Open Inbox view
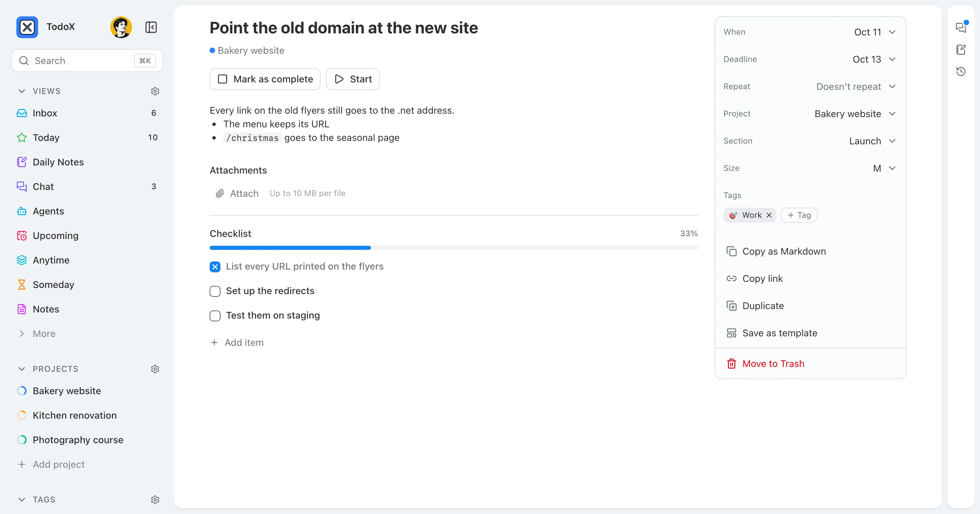The height and width of the screenshot is (514, 980). click(x=87, y=113)
